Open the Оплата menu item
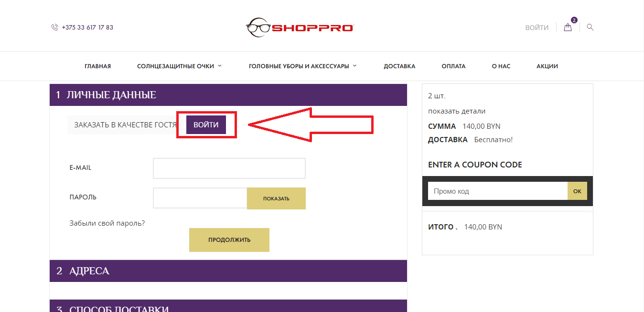Image resolution: width=644 pixels, height=312 pixels. [x=453, y=66]
